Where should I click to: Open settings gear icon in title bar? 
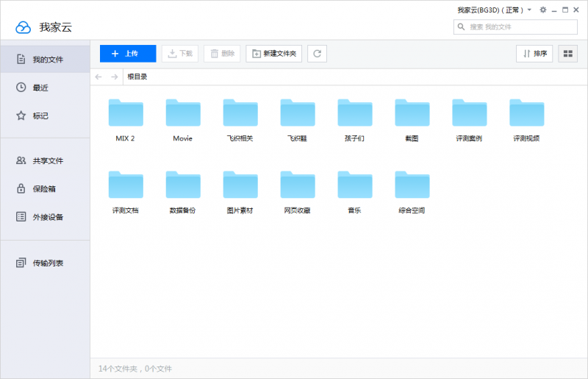click(x=542, y=10)
